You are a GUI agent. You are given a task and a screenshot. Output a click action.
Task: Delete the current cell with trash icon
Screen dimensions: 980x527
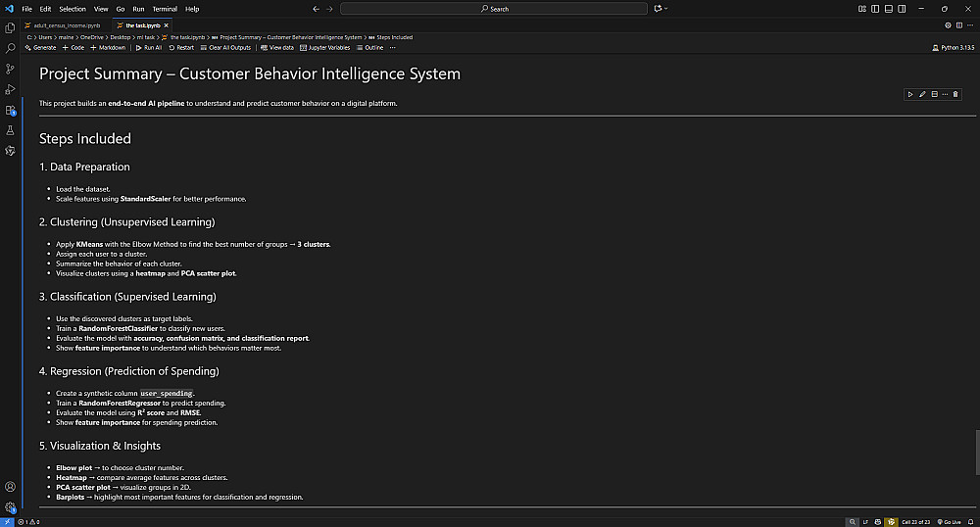click(x=955, y=94)
